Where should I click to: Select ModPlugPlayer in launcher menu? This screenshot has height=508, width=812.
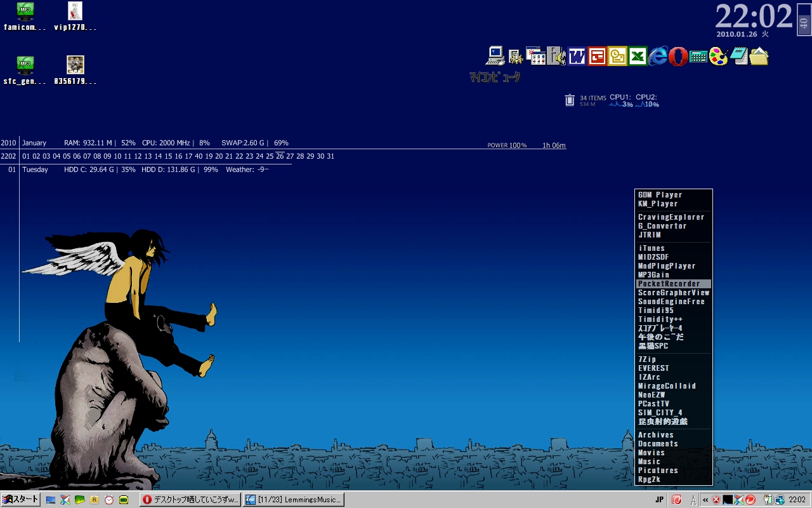tap(674, 266)
